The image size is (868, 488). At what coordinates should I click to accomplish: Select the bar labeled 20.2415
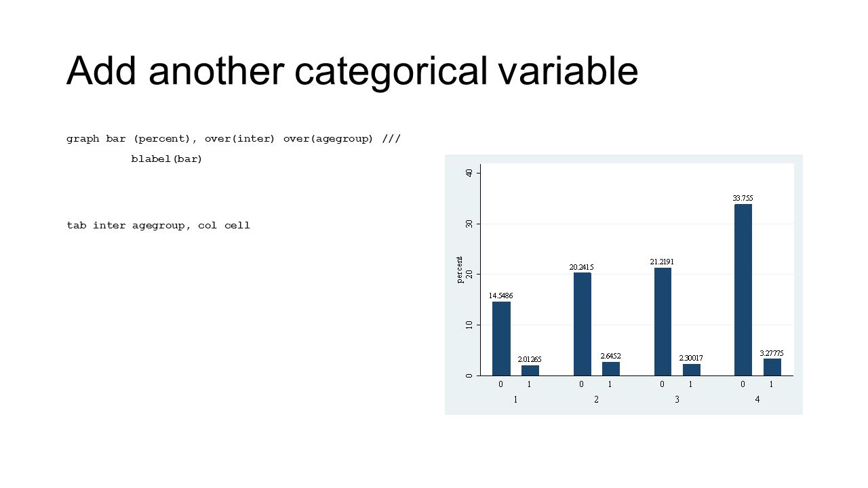click(582, 324)
